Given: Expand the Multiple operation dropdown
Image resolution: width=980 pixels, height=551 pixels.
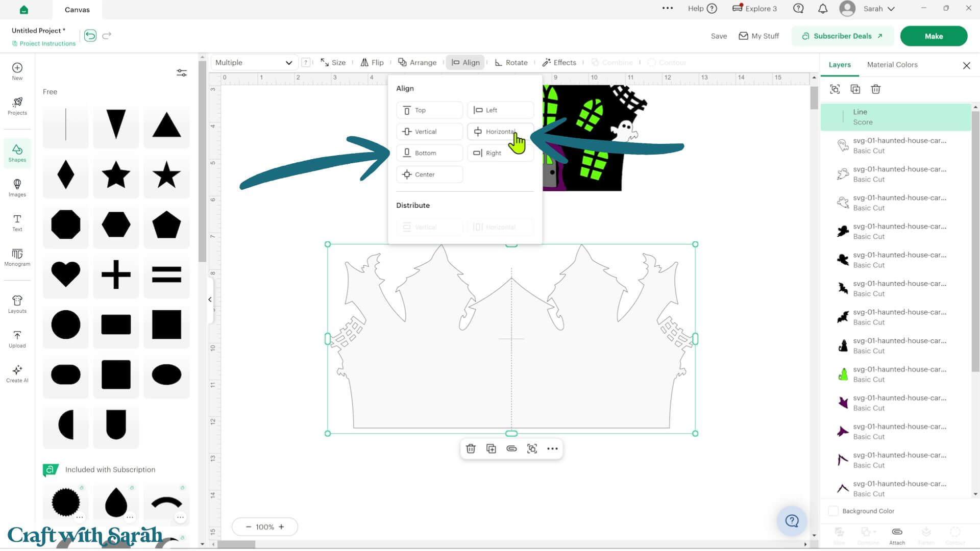Looking at the screenshot, I should click(x=254, y=62).
